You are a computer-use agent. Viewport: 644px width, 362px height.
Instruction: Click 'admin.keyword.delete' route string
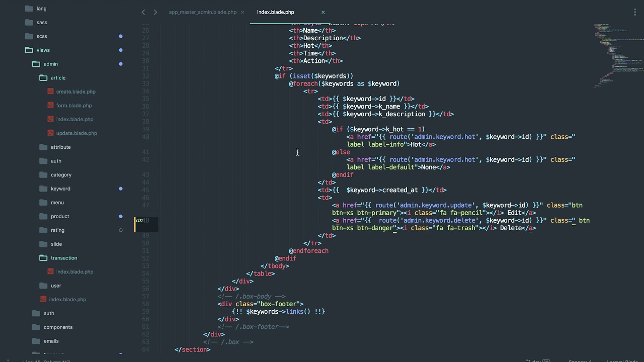(439, 220)
